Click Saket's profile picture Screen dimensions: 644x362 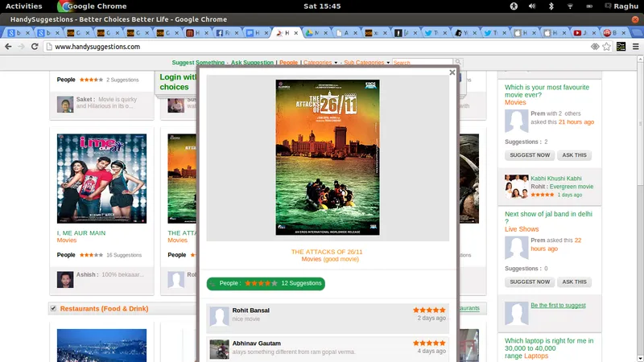coord(65,105)
